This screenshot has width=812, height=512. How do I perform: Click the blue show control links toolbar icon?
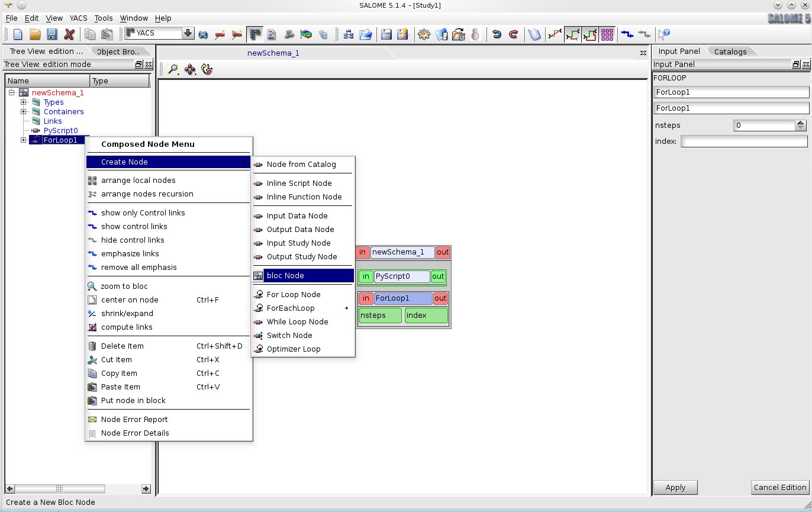(x=627, y=34)
